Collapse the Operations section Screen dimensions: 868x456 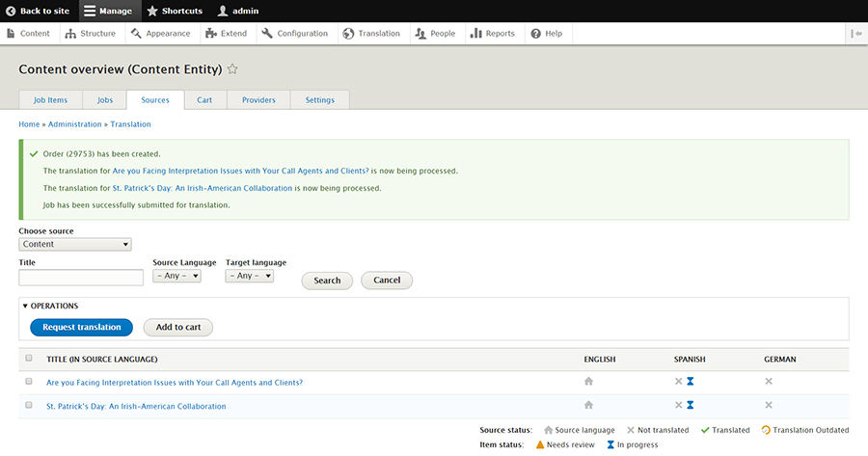click(50, 306)
